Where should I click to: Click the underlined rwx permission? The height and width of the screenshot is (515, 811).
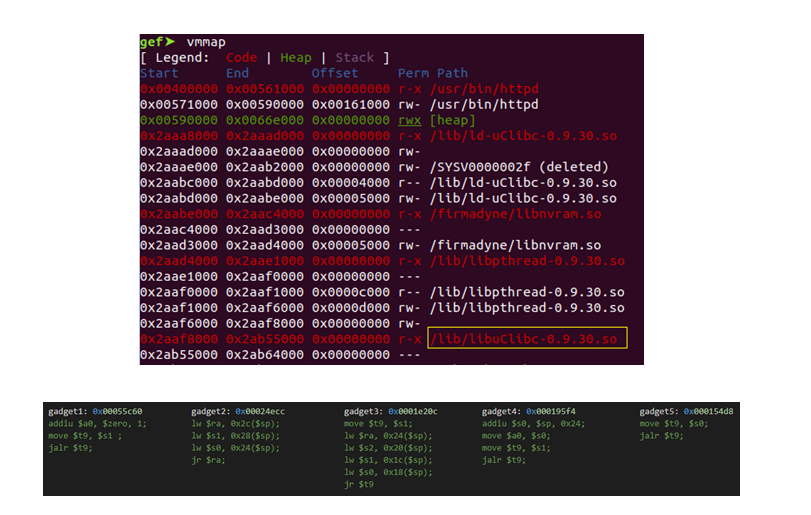coord(409,120)
